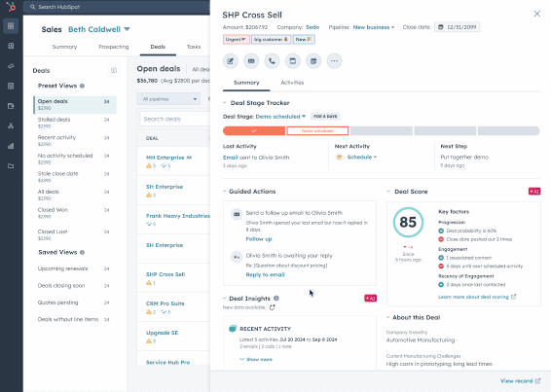Collapse the Deals sidebar with arrow icon

(x=114, y=70)
